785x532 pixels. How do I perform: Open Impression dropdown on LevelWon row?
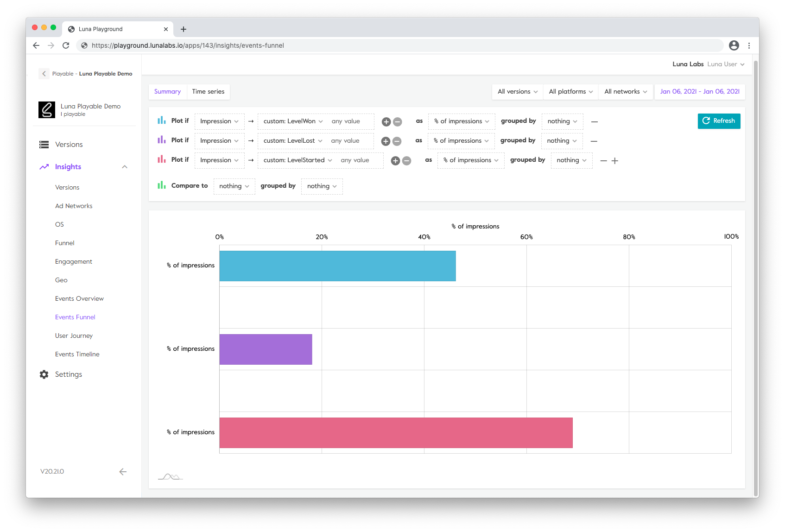[x=219, y=121]
